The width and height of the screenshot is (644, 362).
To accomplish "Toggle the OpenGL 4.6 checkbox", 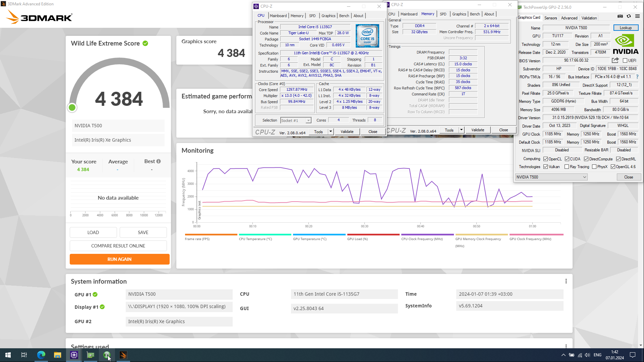I will click(x=613, y=167).
